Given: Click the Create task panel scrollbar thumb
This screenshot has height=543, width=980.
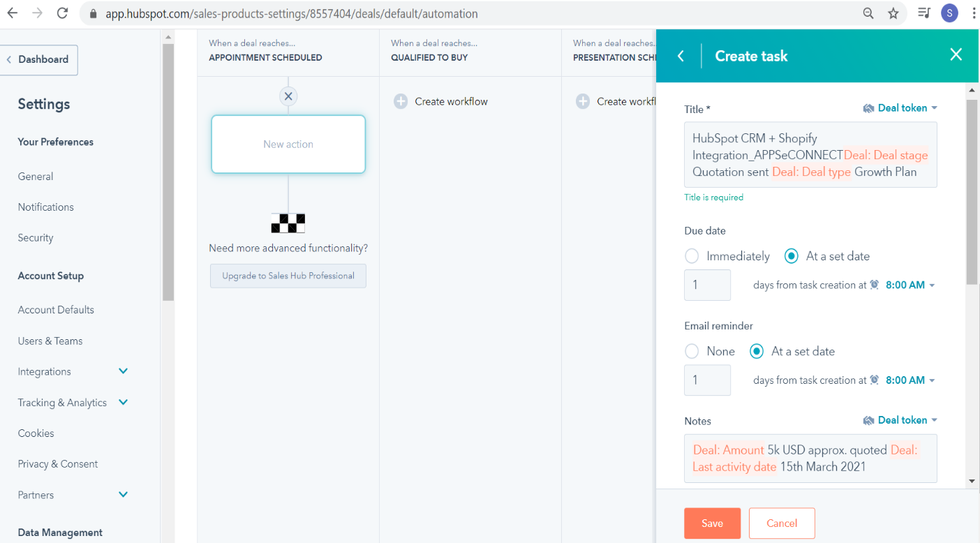Looking at the screenshot, I should point(972,191).
